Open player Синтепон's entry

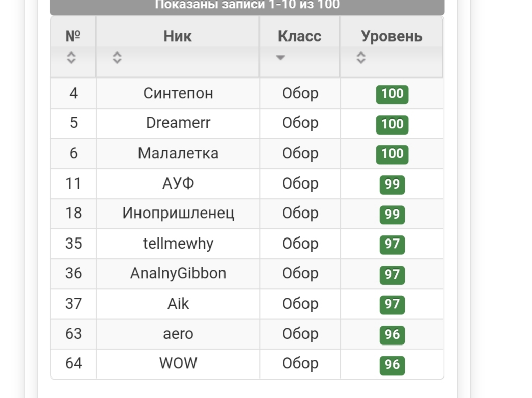178,93
